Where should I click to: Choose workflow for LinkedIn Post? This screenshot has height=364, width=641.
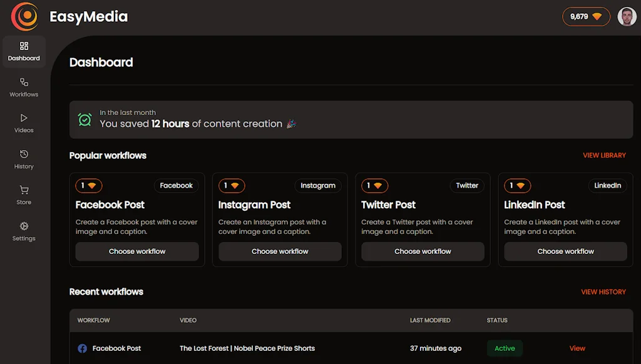565,251
